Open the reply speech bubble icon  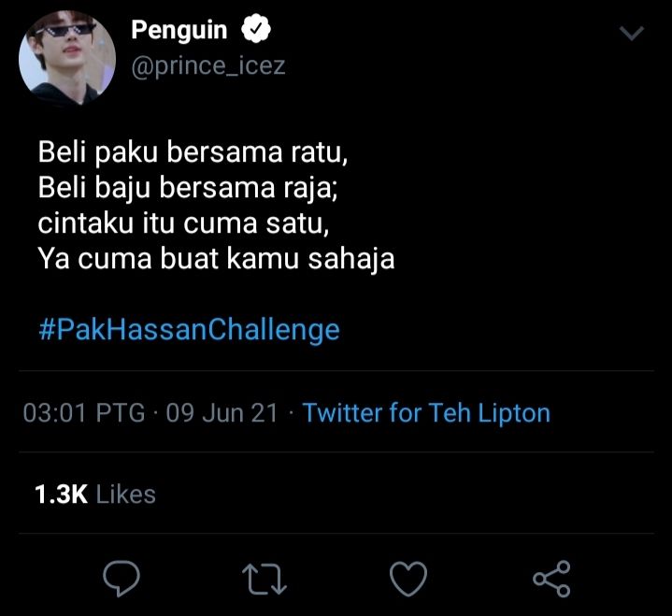pos(122,578)
